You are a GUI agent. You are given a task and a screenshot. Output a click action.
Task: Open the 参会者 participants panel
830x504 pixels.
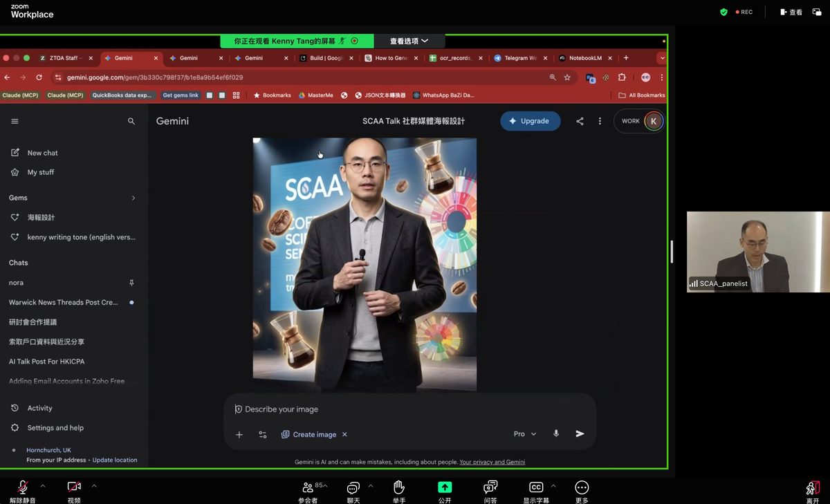click(308, 492)
